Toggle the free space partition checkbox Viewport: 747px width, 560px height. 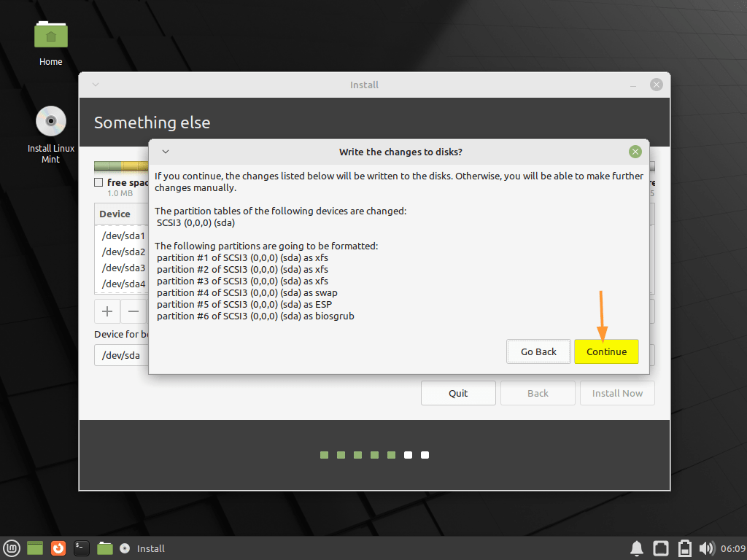[100, 183]
